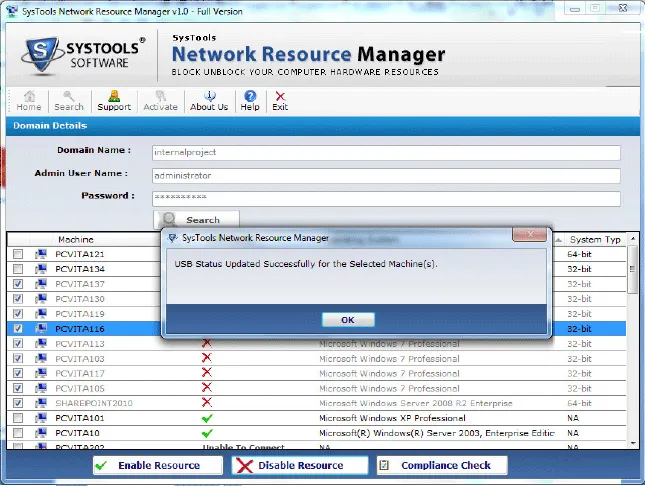Click computer icon beside PCVITA113
Image resolution: width=645 pixels, height=486 pixels.
41,343
